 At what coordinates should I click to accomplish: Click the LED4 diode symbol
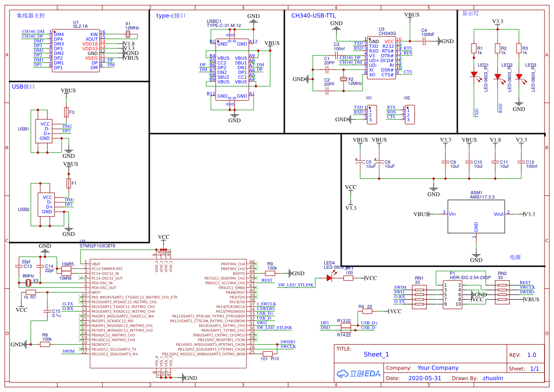329,278
